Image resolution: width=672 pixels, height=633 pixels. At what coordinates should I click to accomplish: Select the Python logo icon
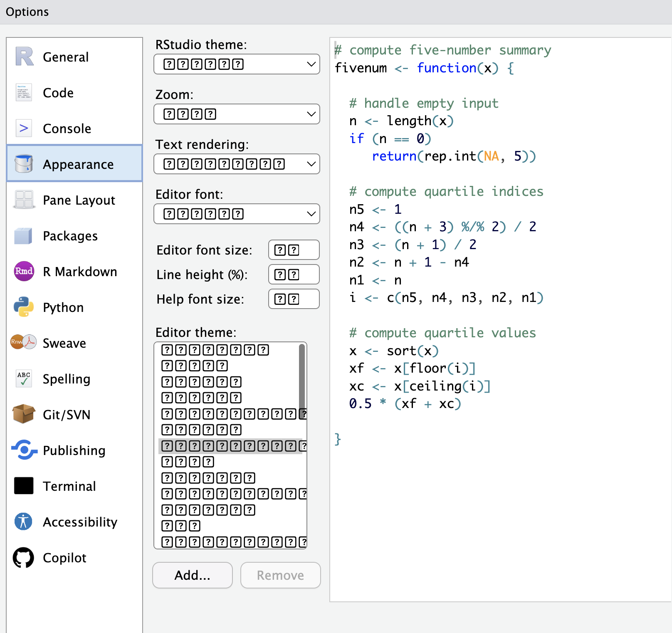click(24, 307)
